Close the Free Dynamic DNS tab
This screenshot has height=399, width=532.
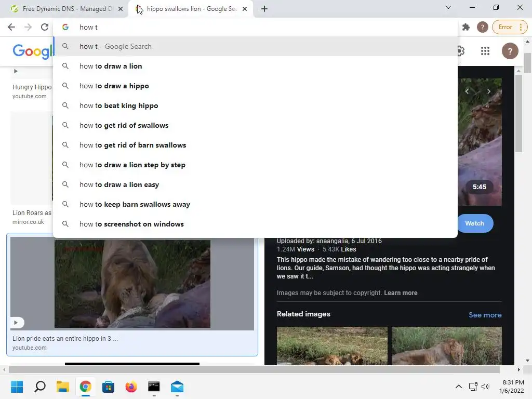[x=121, y=9]
